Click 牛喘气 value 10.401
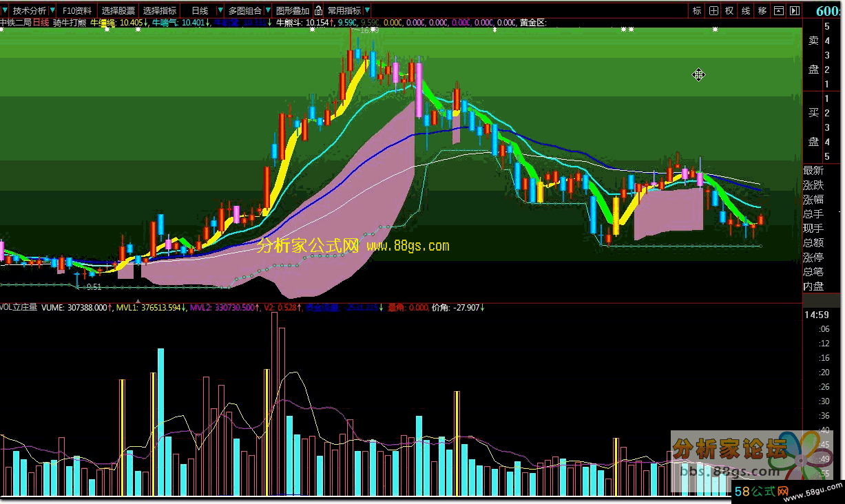The image size is (845, 504). click(x=194, y=23)
